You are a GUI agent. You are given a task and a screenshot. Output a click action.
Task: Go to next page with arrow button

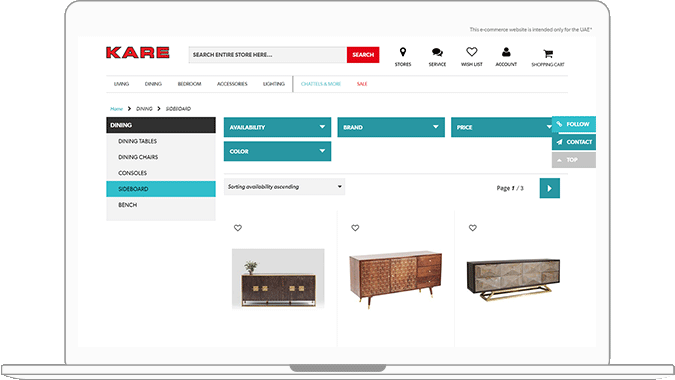[550, 188]
